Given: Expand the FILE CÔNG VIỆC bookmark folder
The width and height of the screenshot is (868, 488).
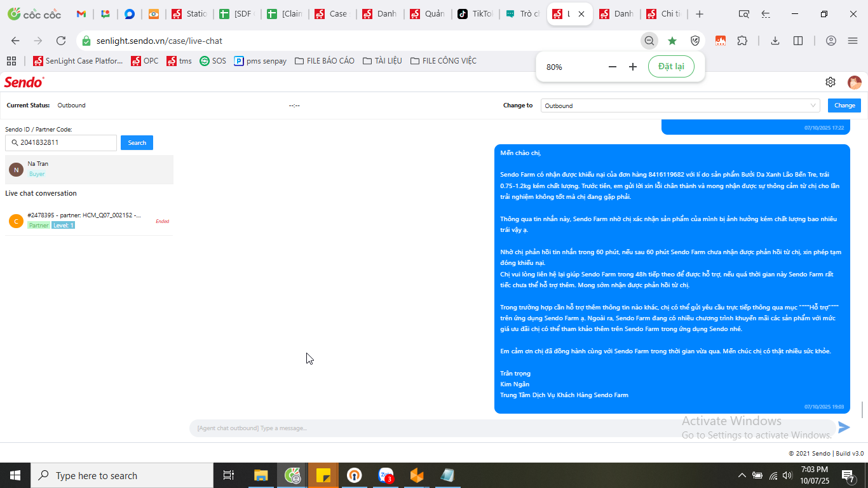Looking at the screenshot, I should 444,61.
